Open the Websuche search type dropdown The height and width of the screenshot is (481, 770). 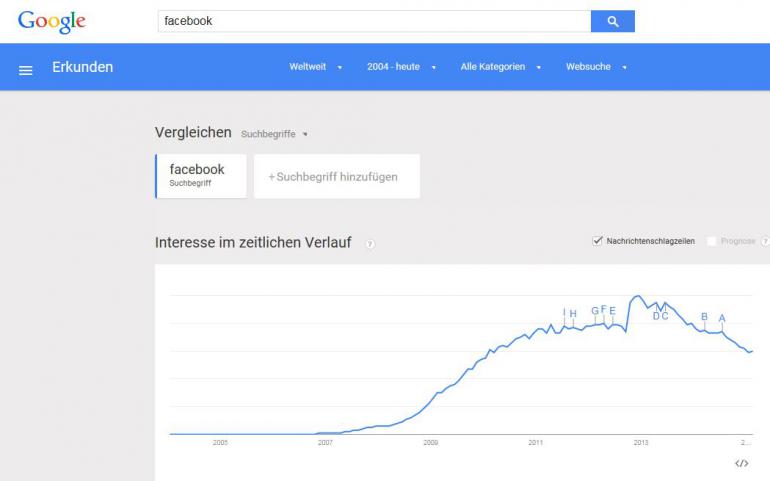(596, 67)
